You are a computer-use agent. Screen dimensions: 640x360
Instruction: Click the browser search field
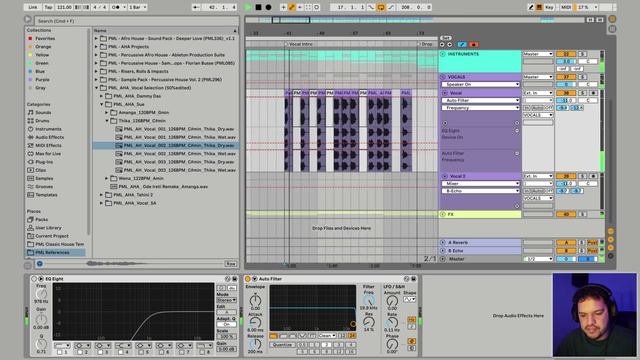click(x=136, y=21)
